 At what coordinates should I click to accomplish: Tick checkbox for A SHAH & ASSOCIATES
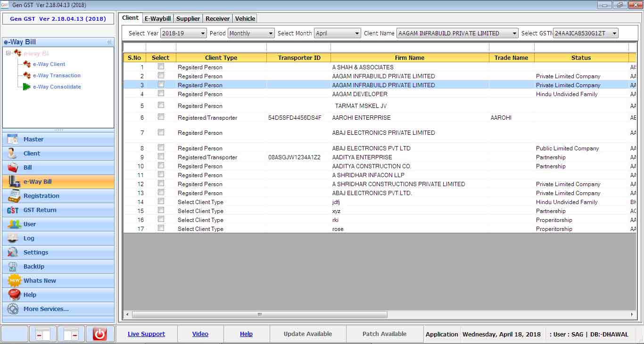click(161, 67)
